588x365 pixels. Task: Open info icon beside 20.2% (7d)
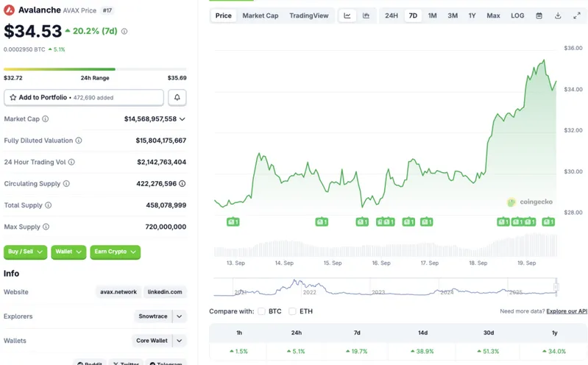click(x=124, y=32)
